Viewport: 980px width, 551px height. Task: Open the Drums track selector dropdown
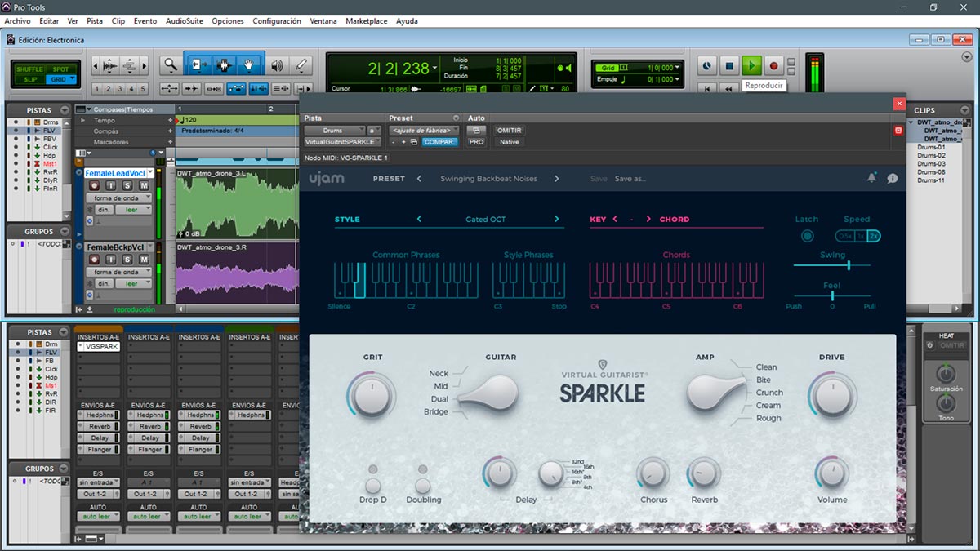335,131
